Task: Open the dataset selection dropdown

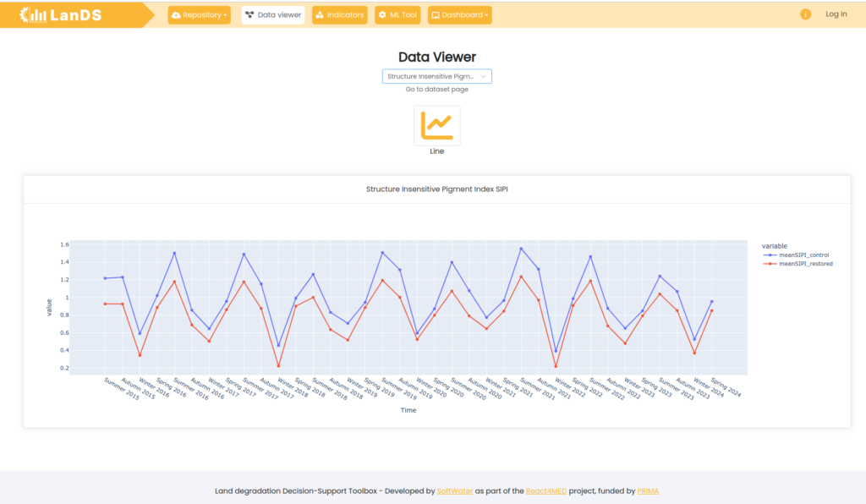Action: point(437,76)
